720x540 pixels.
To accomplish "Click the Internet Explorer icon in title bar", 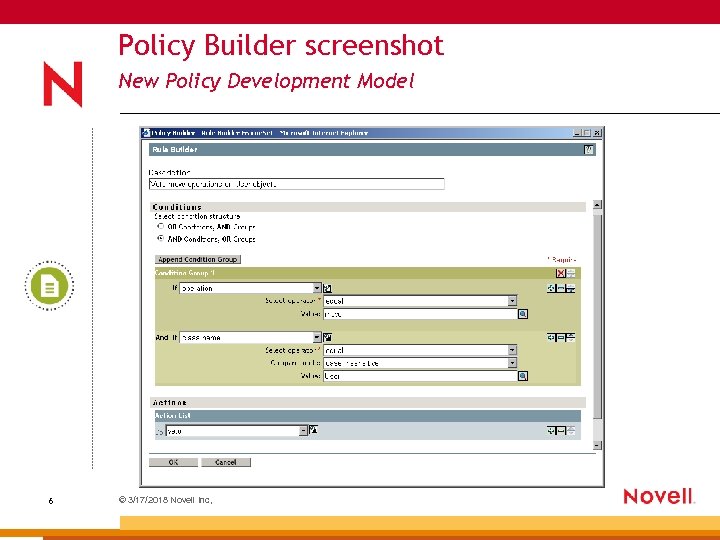I will 146,133.
